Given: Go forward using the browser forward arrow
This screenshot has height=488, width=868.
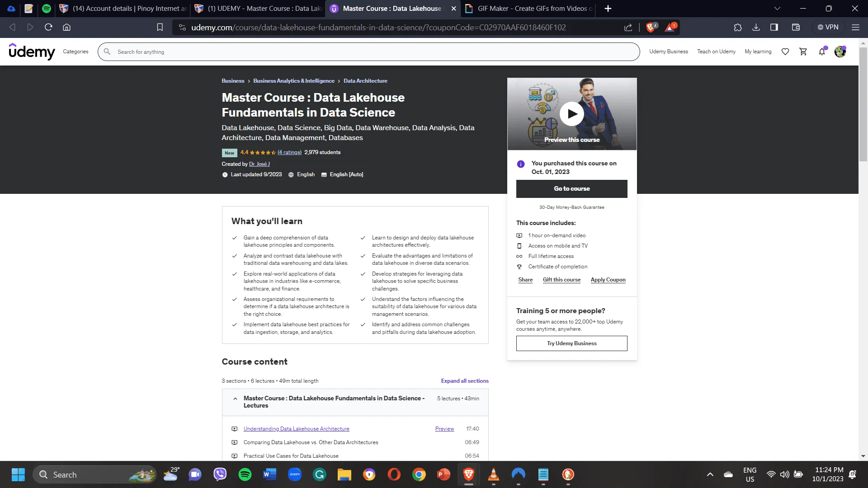Looking at the screenshot, I should pyautogui.click(x=30, y=27).
